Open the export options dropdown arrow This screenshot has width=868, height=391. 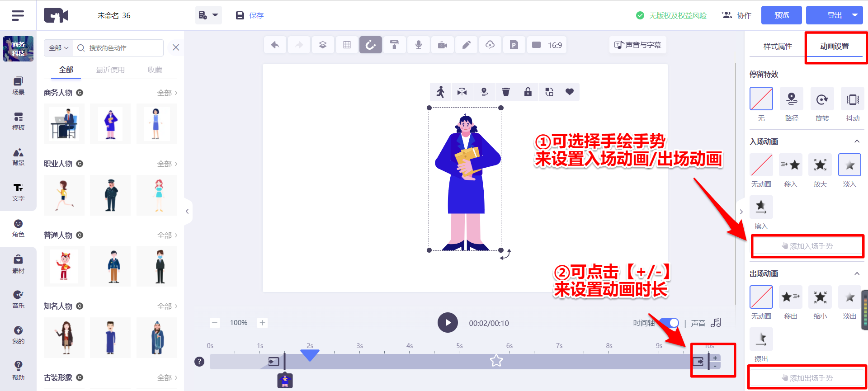855,15
